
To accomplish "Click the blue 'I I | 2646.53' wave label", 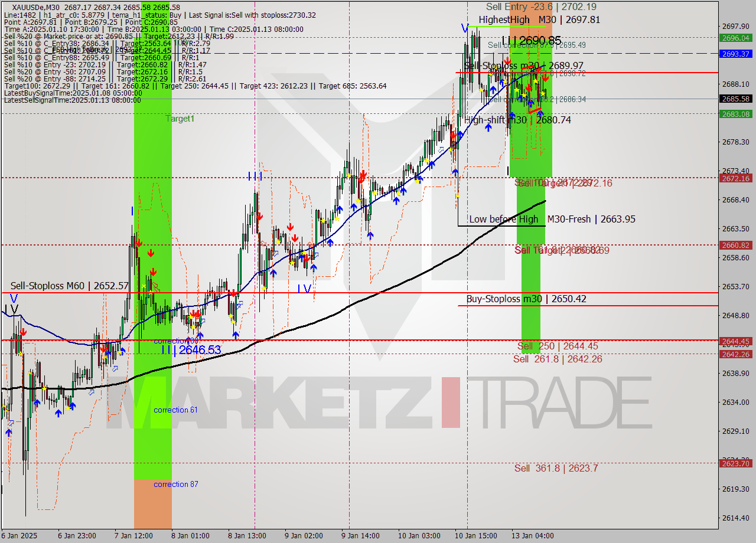I will pos(191,350).
